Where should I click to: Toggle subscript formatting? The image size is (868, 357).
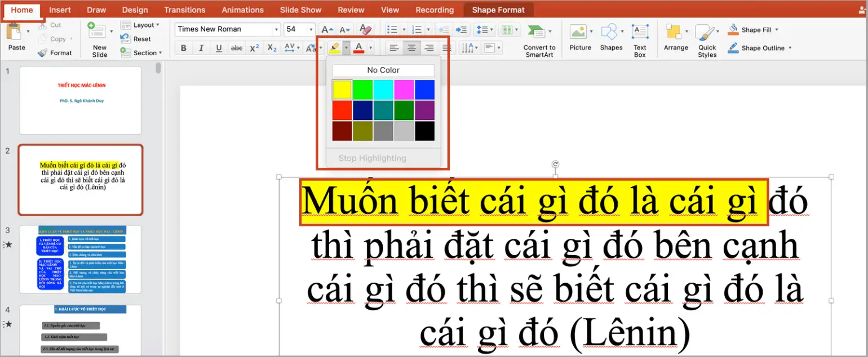(272, 48)
